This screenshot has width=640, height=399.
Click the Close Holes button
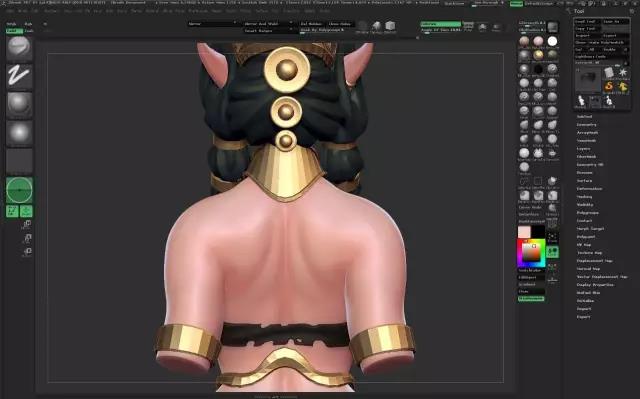pyautogui.click(x=340, y=24)
